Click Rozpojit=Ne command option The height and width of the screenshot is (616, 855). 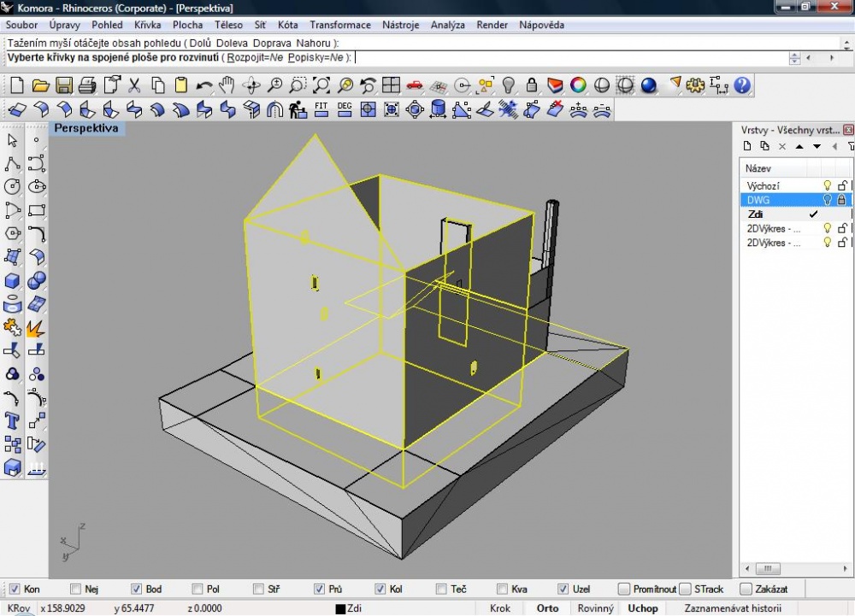(255, 58)
